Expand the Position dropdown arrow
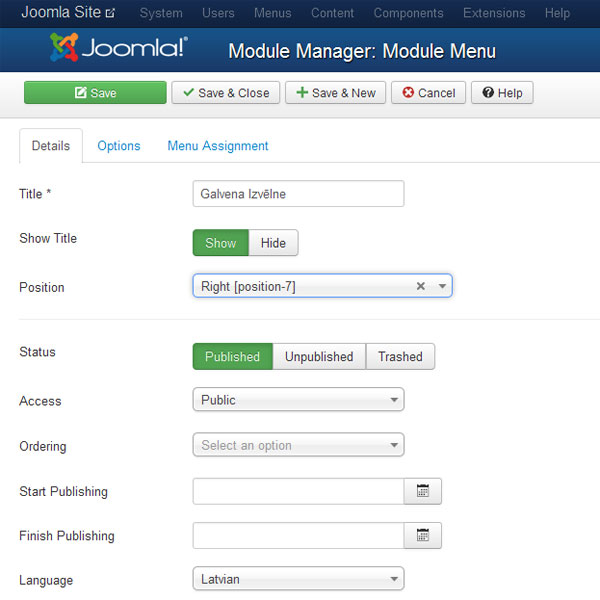 click(x=442, y=286)
